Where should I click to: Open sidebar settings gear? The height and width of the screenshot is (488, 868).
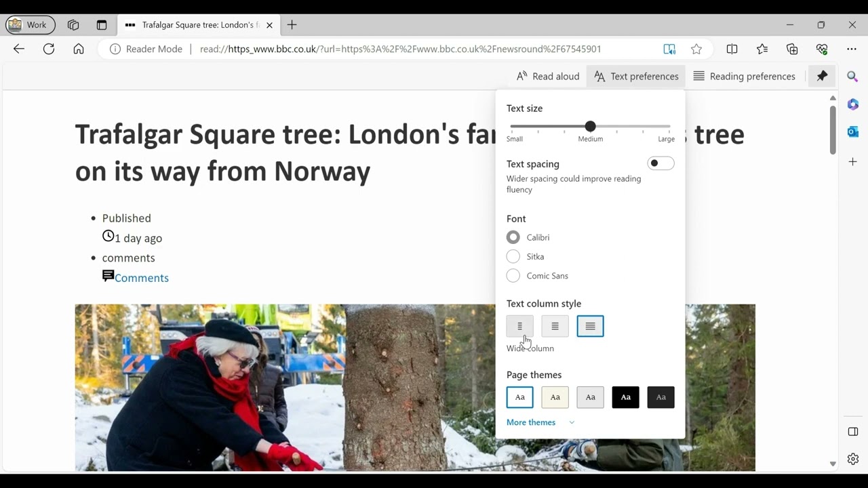(x=853, y=459)
